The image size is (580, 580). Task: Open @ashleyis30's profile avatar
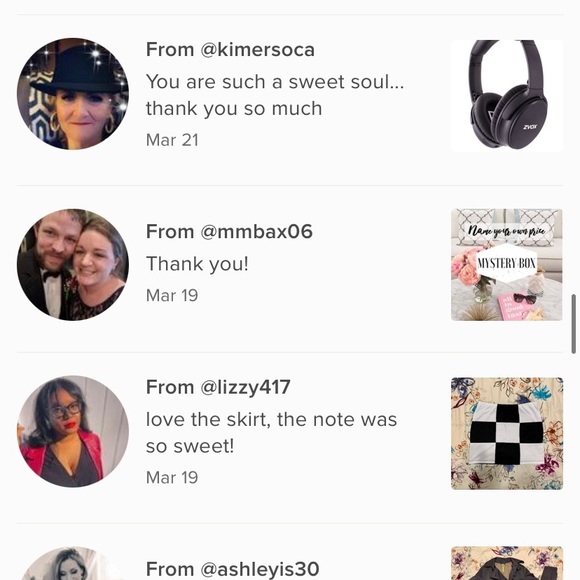73,563
